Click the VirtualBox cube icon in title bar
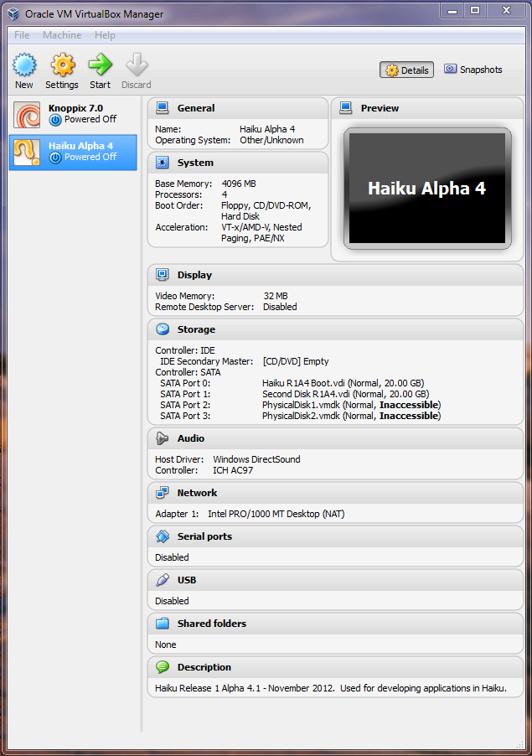 [x=13, y=14]
